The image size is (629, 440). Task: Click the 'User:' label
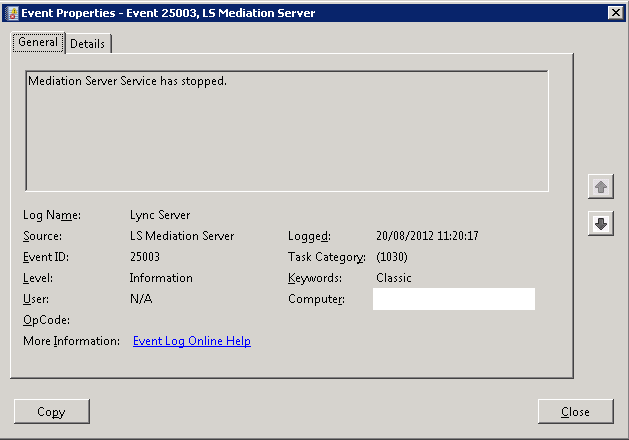36,299
